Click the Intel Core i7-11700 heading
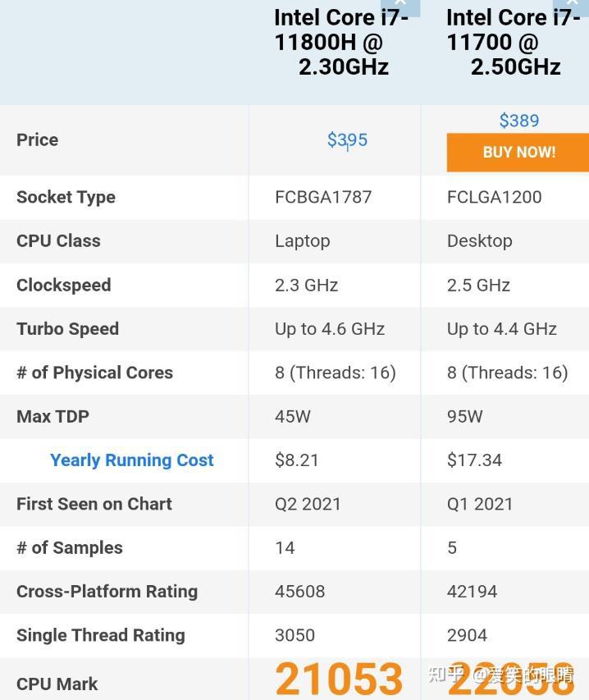The image size is (589, 700). point(513,41)
